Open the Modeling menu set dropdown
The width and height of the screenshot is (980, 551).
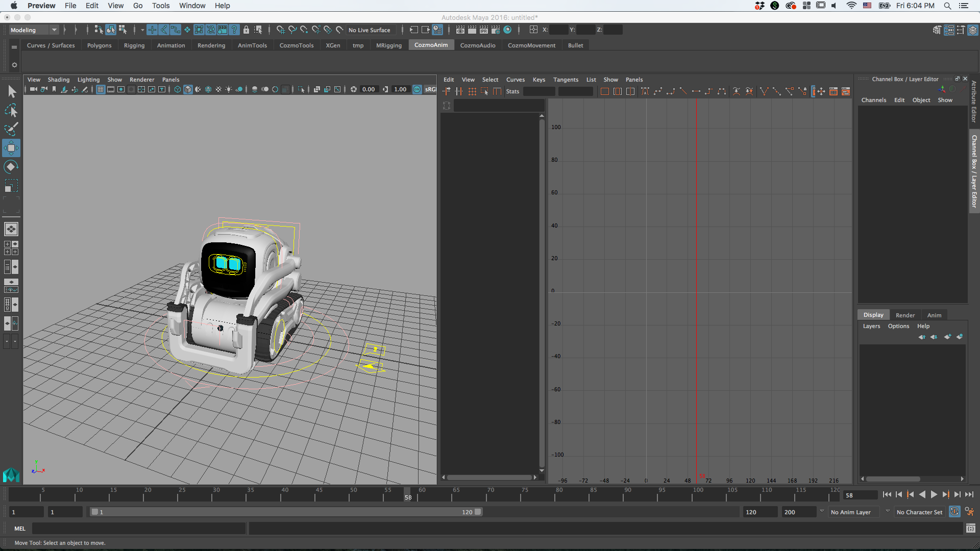tap(54, 30)
